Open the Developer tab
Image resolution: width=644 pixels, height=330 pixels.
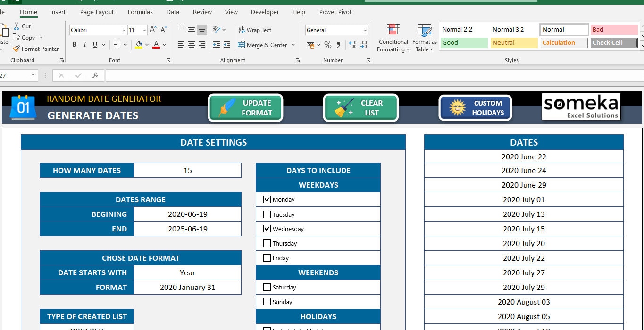(x=265, y=12)
